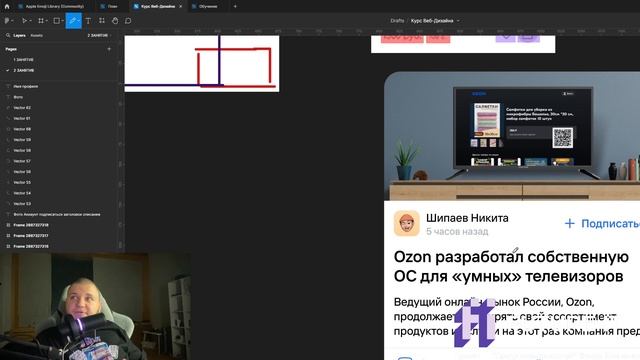Viewport: 640px width, 360px height.
Task: Add a new page with plus icon
Action: 109,49
